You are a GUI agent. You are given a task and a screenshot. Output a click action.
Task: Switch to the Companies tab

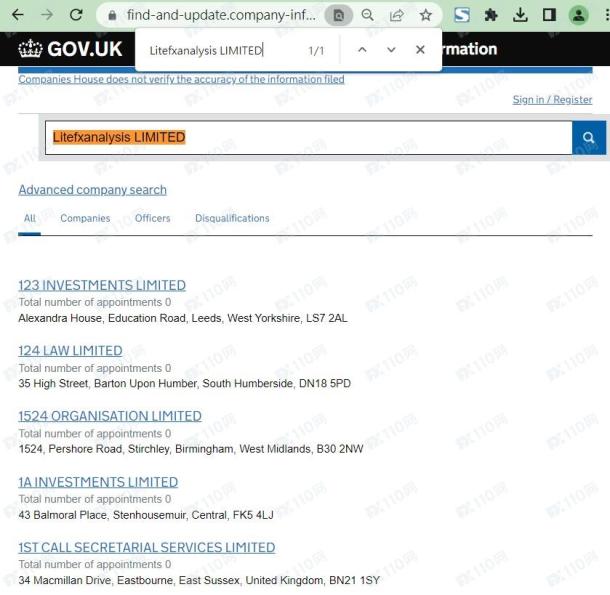(85, 218)
